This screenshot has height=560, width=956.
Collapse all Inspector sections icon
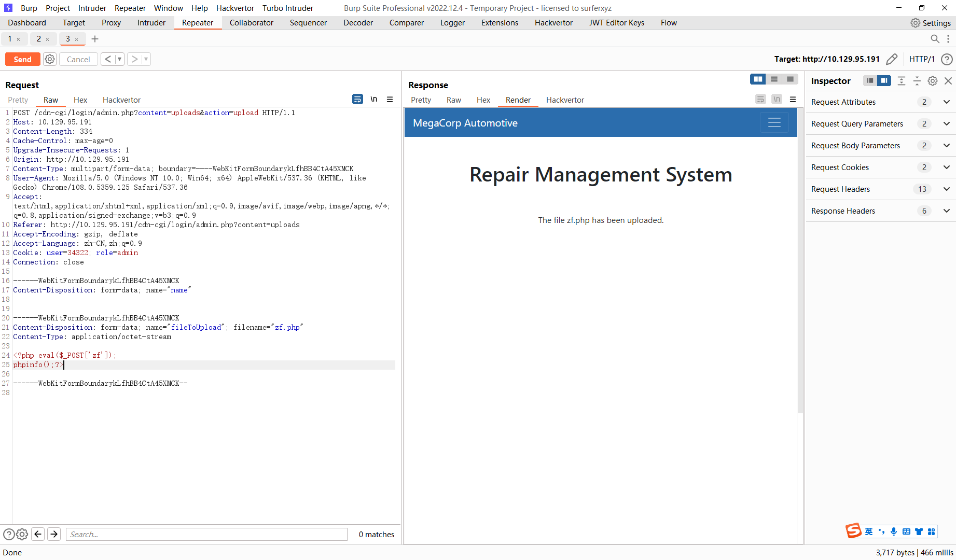(x=917, y=81)
